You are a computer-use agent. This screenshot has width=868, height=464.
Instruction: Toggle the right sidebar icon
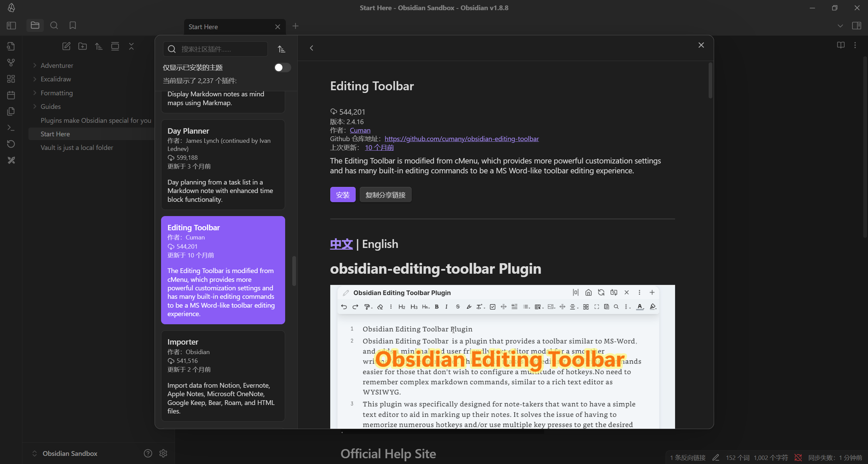(856, 26)
